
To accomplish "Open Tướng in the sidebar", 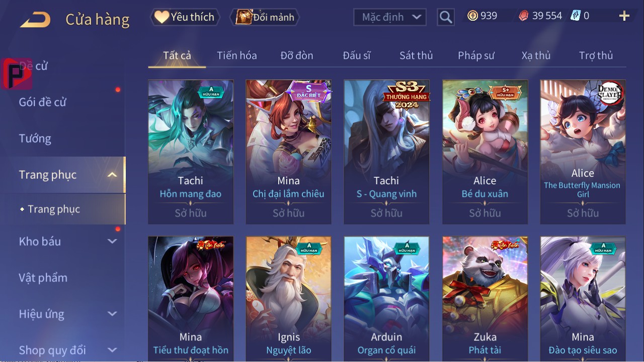I will (x=35, y=138).
